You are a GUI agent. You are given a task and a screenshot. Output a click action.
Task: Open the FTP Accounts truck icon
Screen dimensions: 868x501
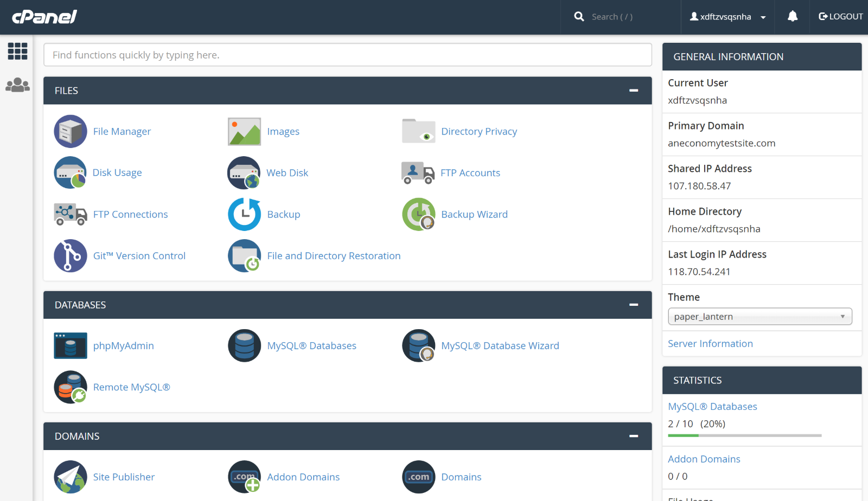coord(418,172)
